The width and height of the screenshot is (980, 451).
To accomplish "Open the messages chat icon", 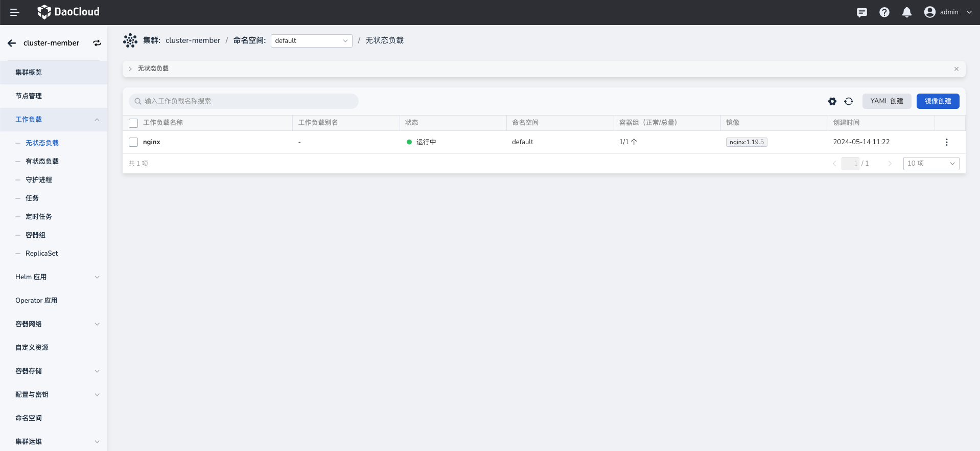I will click(x=861, y=12).
